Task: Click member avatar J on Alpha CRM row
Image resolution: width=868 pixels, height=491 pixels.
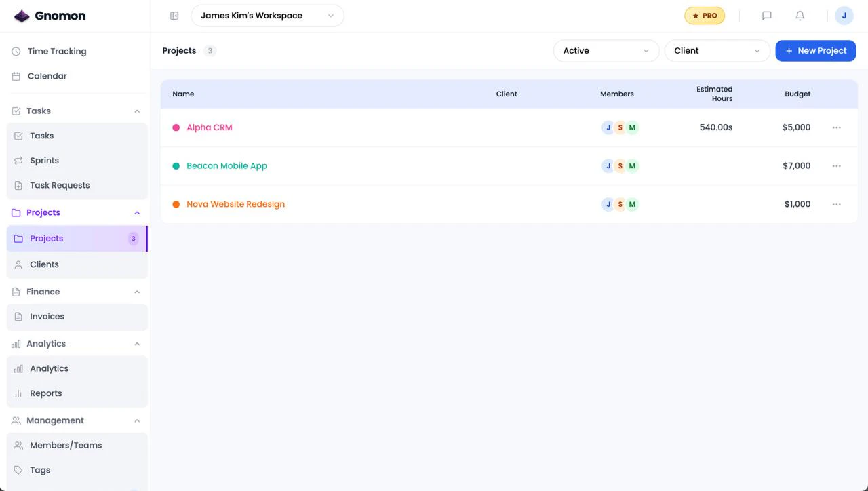Action: [608, 127]
